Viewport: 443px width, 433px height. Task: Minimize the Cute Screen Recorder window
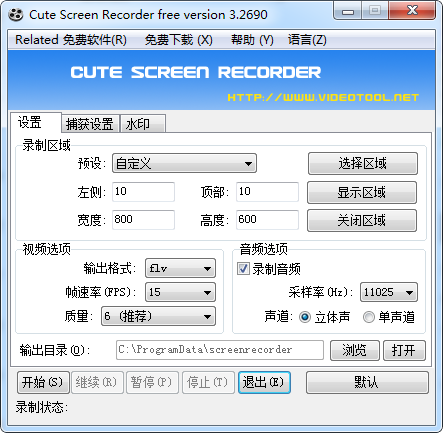tap(348, 12)
